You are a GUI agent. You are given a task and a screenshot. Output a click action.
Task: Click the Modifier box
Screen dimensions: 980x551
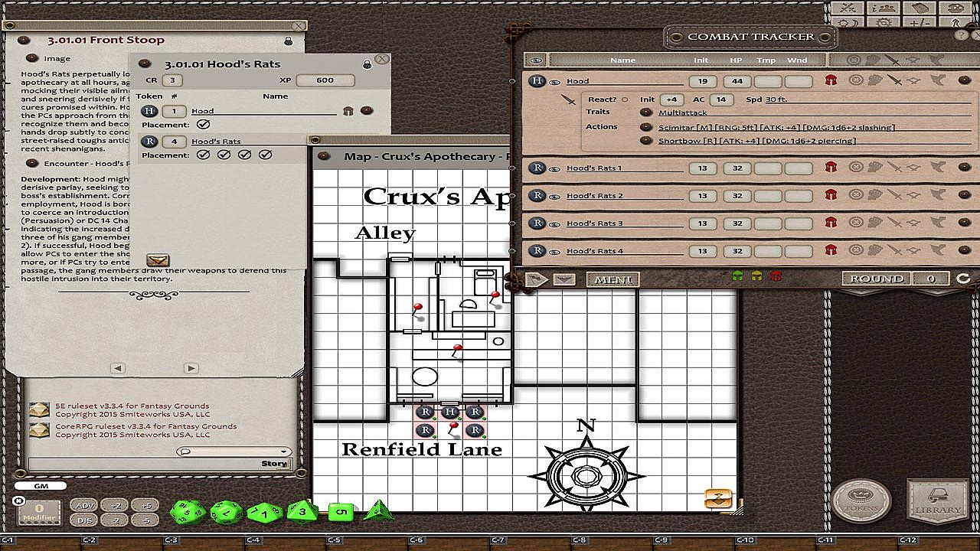[38, 512]
